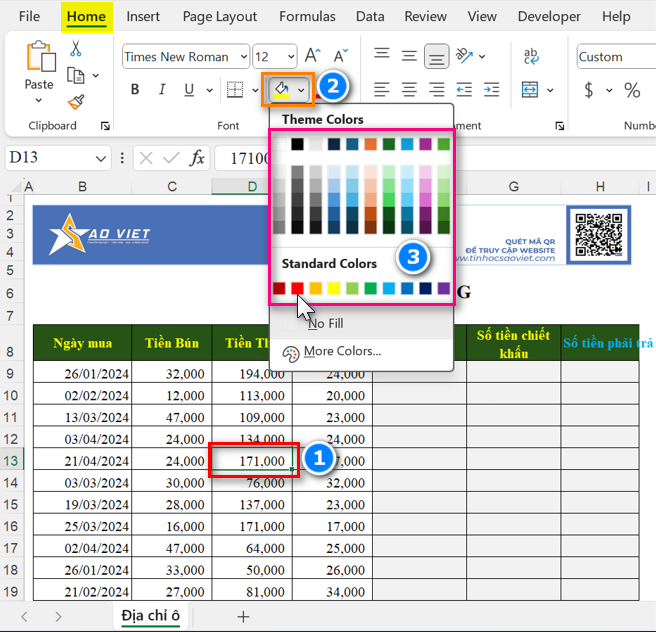Open the Name Box dropdown arrow
The height and width of the screenshot is (632, 656).
[101, 158]
